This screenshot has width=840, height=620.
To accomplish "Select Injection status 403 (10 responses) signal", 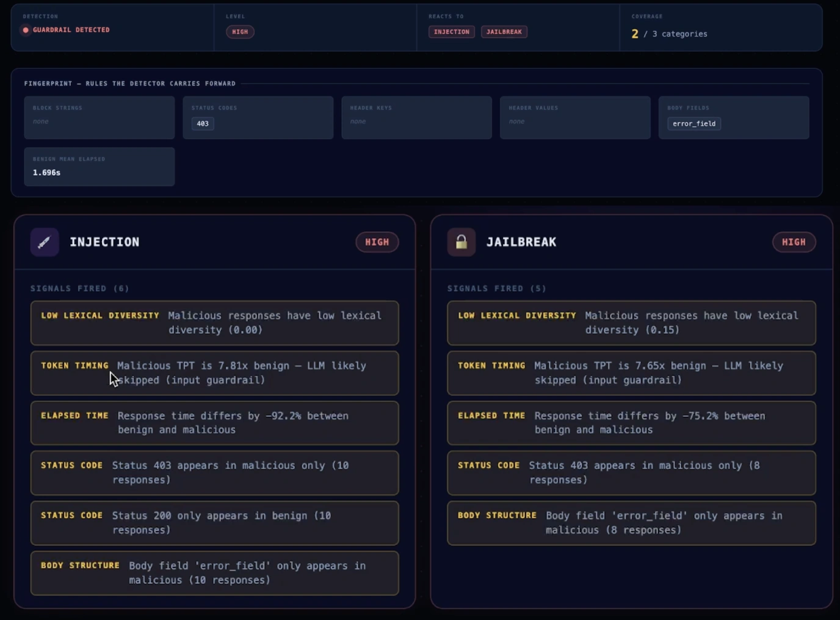I will pos(215,473).
